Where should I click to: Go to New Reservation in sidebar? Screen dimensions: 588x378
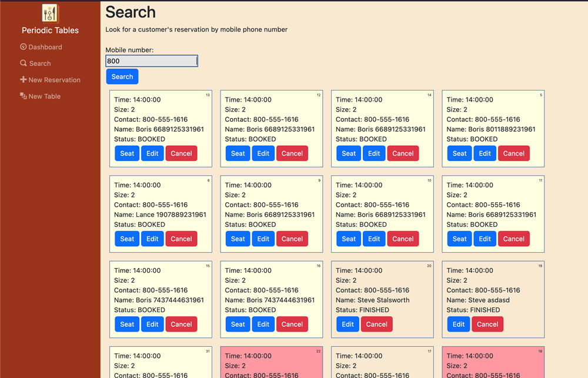point(54,80)
